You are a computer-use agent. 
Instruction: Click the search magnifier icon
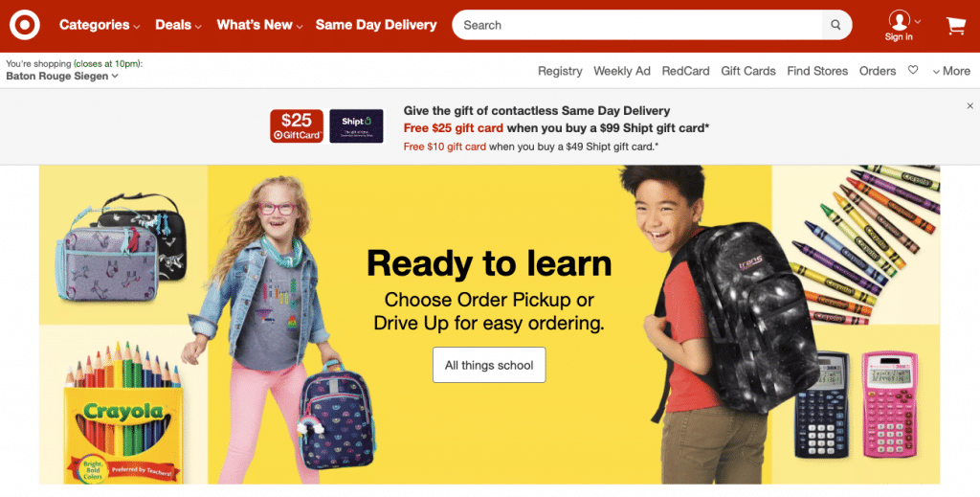coord(835,25)
